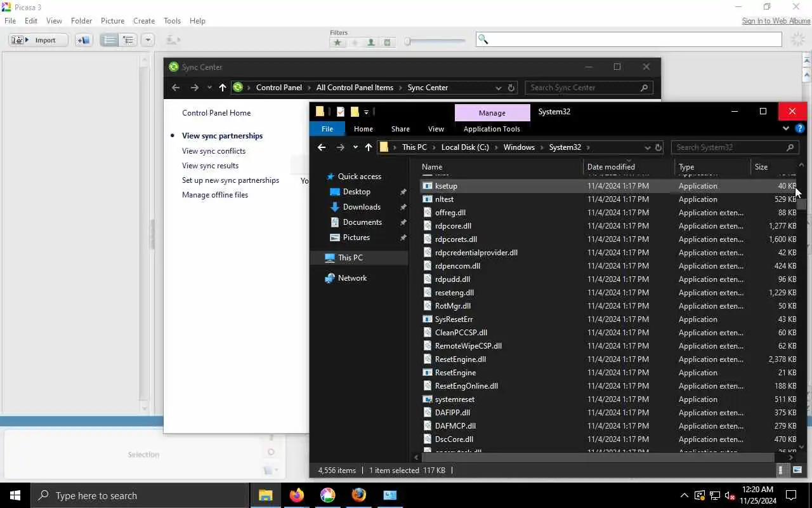
Task: Select the rdpcore.dll file row
Action: (x=609, y=226)
